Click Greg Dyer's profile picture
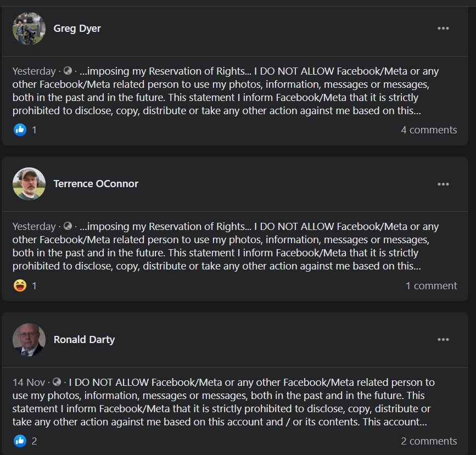This screenshot has width=476, height=455. [29, 29]
